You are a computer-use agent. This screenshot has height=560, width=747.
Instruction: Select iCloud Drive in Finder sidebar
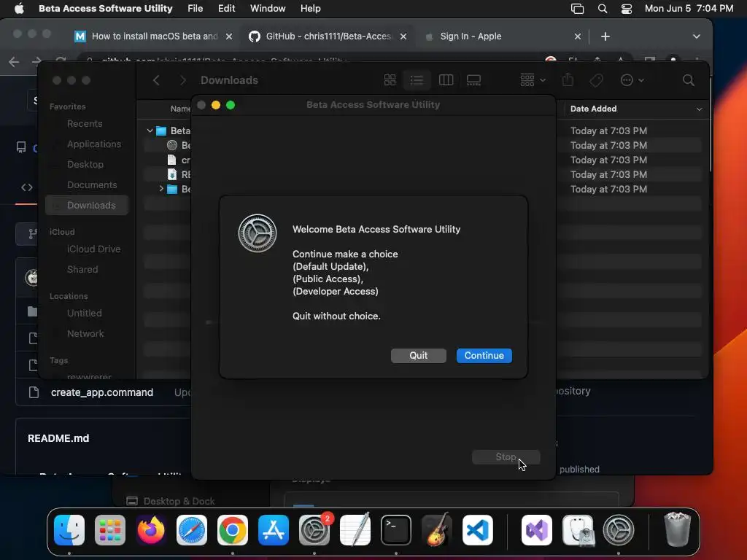93,249
